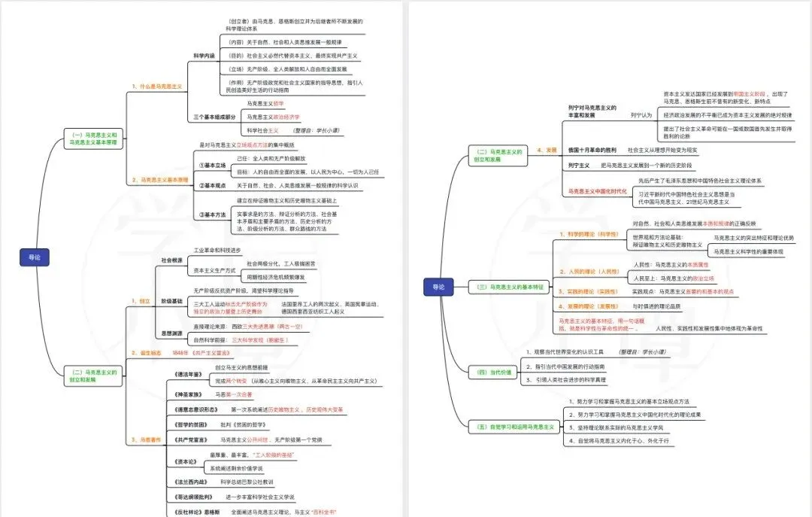Click the '(二) 马克思主义的创立和发展' node beside '2、诞生标志'
Screen dimensions: 812x517
93,376
